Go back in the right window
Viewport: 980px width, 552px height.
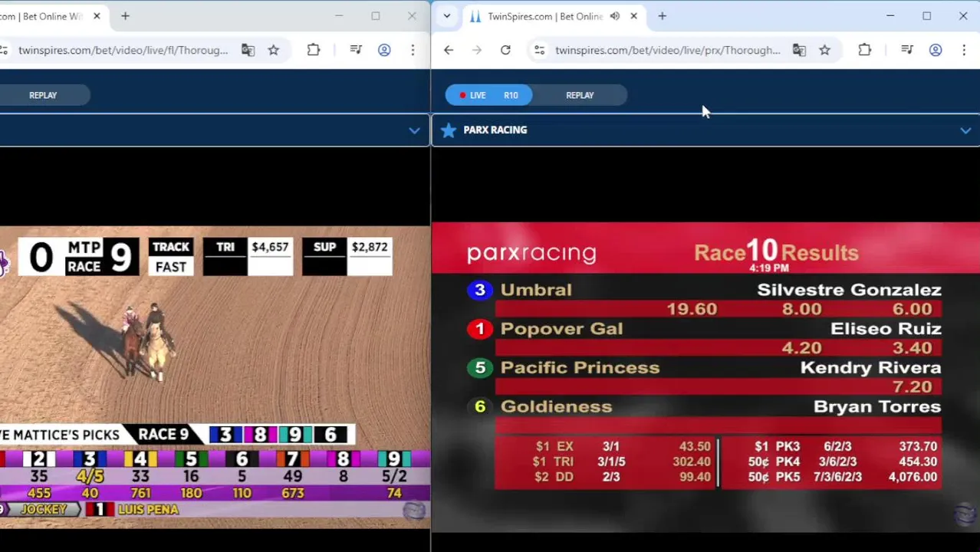pos(449,50)
